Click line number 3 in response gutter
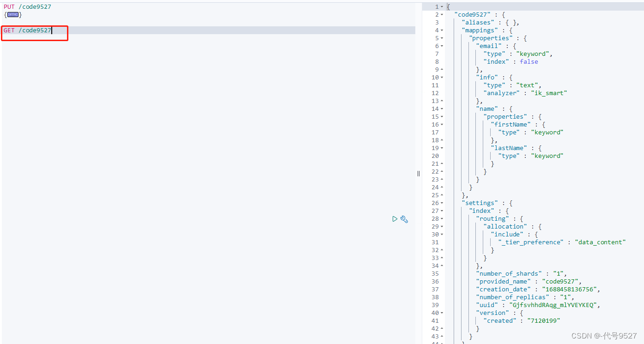The width and height of the screenshot is (644, 344). [437, 22]
